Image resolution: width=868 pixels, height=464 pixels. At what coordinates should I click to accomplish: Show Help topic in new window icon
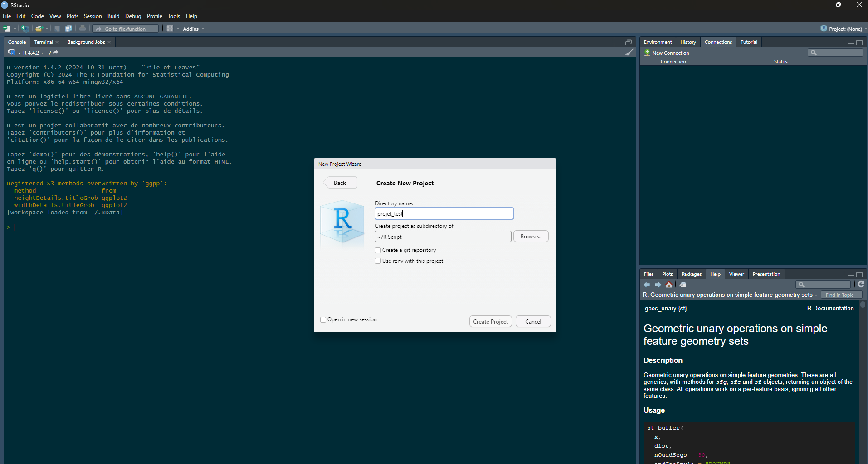click(683, 285)
